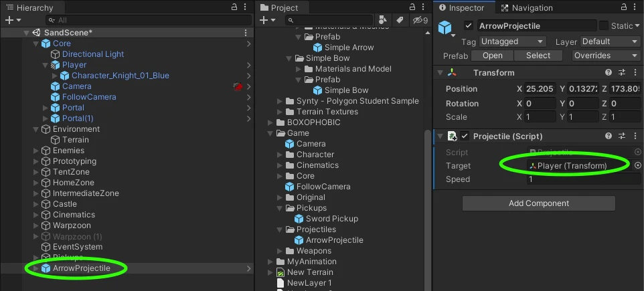644x291 pixels.
Task: Select TentZone in the Hierarchy
Action: tap(71, 172)
